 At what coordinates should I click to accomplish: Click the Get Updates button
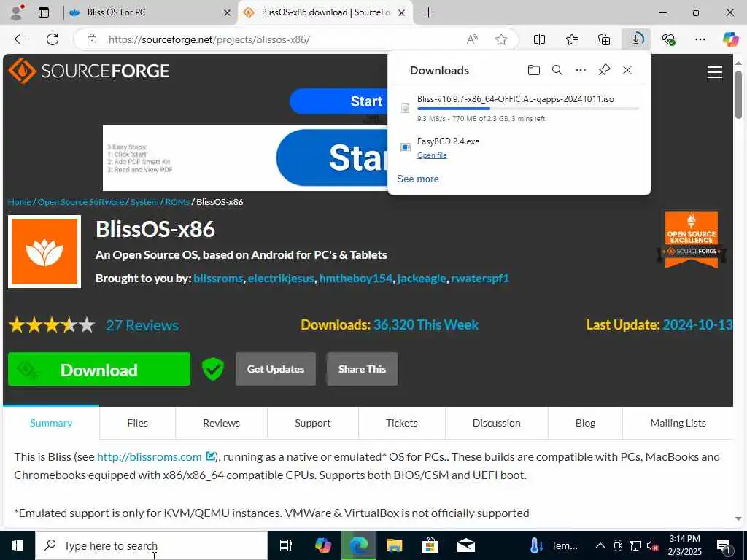tap(276, 369)
